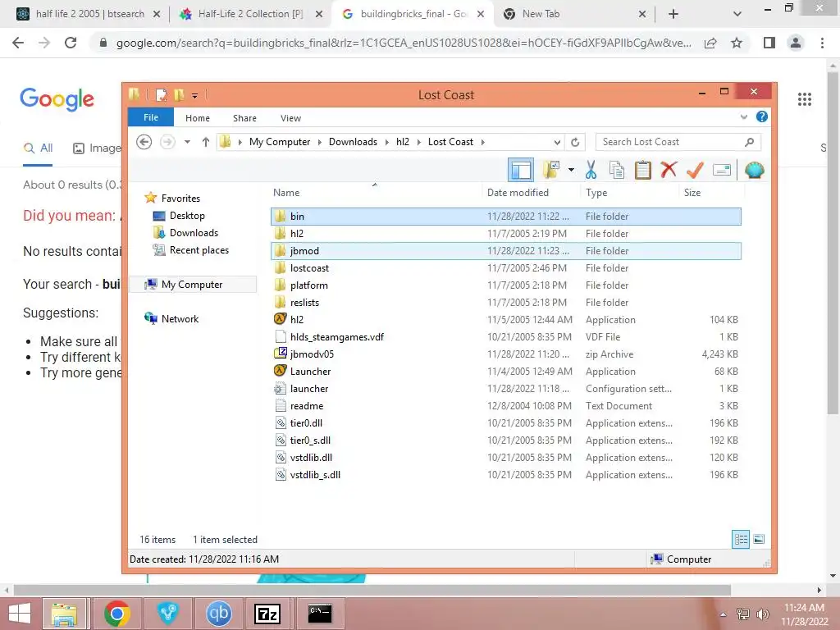Viewport: 840px width, 630px height.
Task: Click the Chrome reload button
Action: (71, 43)
